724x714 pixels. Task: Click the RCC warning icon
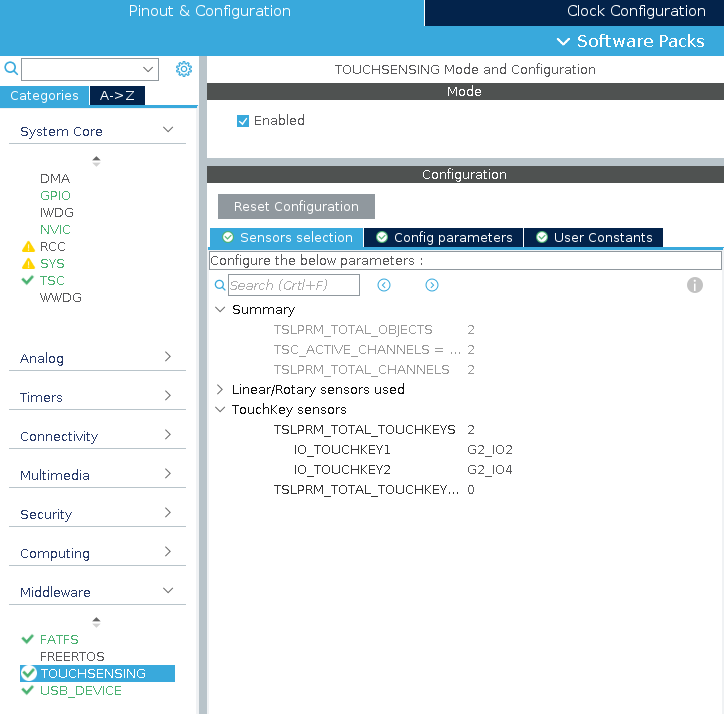[x=28, y=247]
